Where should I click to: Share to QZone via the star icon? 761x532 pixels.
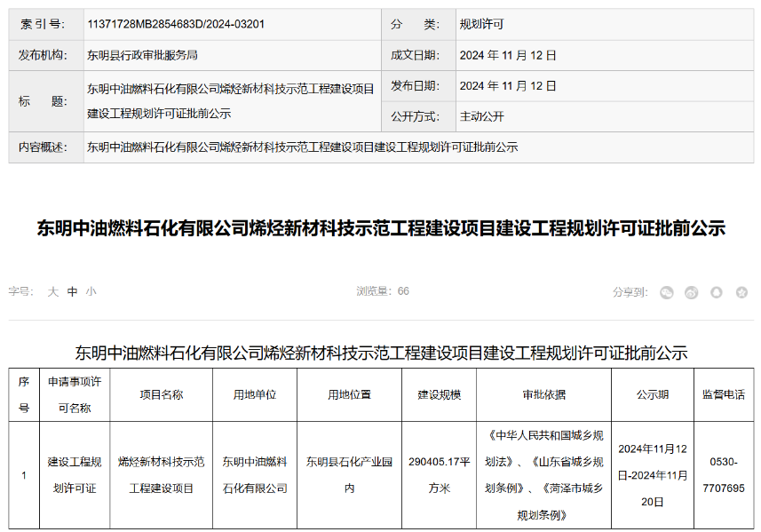[741, 292]
